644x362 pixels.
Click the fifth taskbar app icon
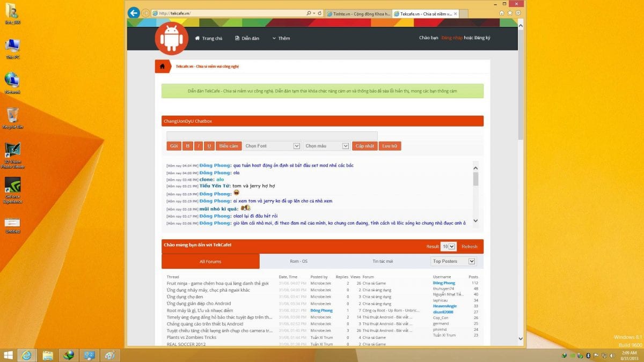(x=89, y=355)
